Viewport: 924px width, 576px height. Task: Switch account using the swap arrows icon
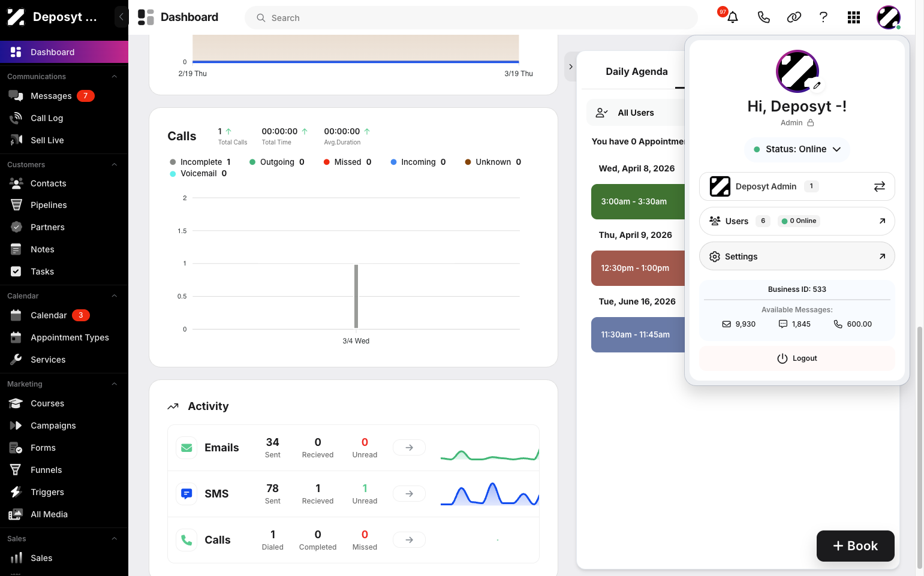coord(879,186)
